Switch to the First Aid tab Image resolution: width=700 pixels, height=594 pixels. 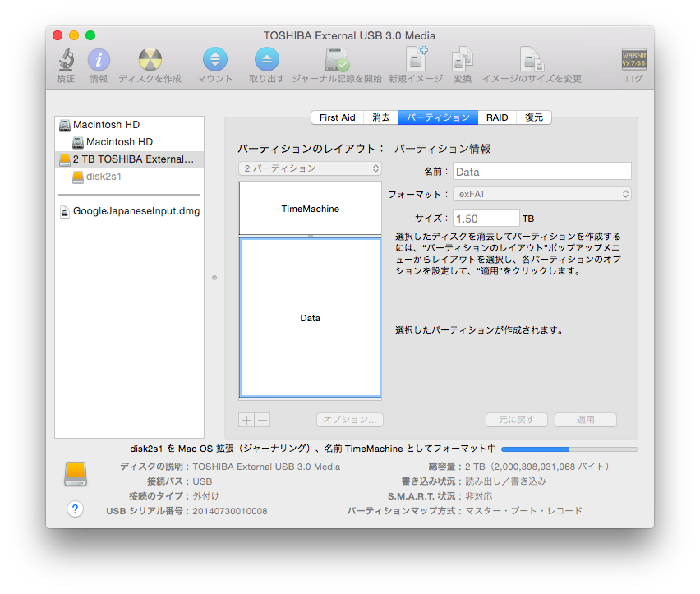tap(337, 117)
